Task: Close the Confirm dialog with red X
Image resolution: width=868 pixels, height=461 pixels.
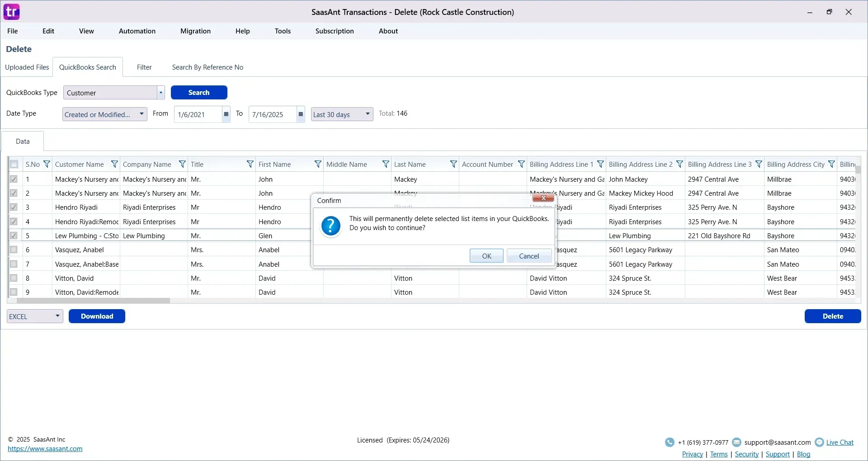Action: point(543,198)
